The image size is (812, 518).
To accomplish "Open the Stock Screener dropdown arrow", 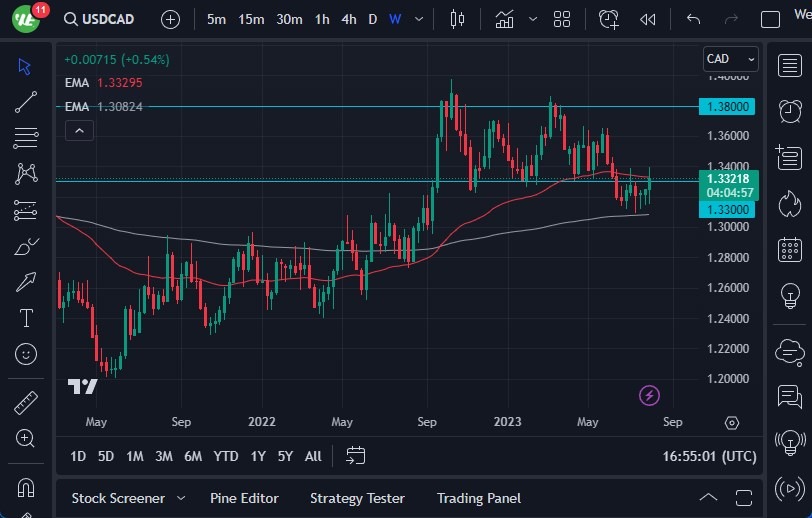I will pos(181,498).
